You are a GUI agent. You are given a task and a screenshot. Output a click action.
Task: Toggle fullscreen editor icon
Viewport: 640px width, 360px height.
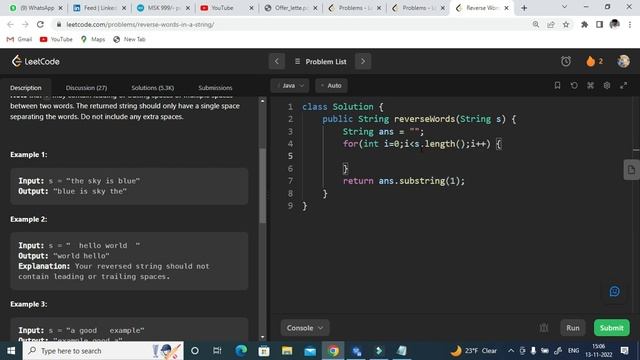[x=623, y=85]
